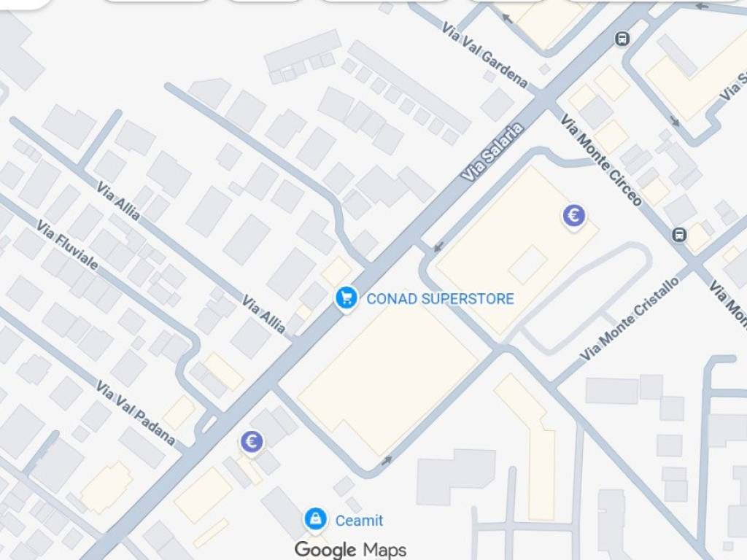This screenshot has width=747, height=560.
Task: Click the Via Fluviale street label
Action: [67, 245]
